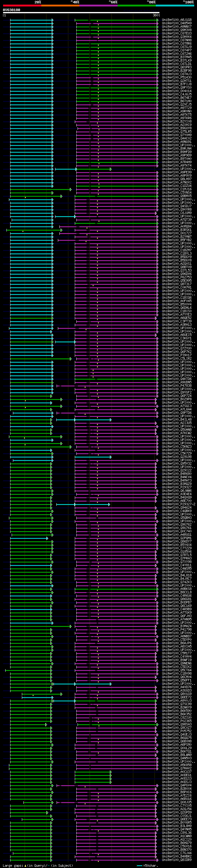Select the UniRef100_C6JUM9 label

point(177,213)
